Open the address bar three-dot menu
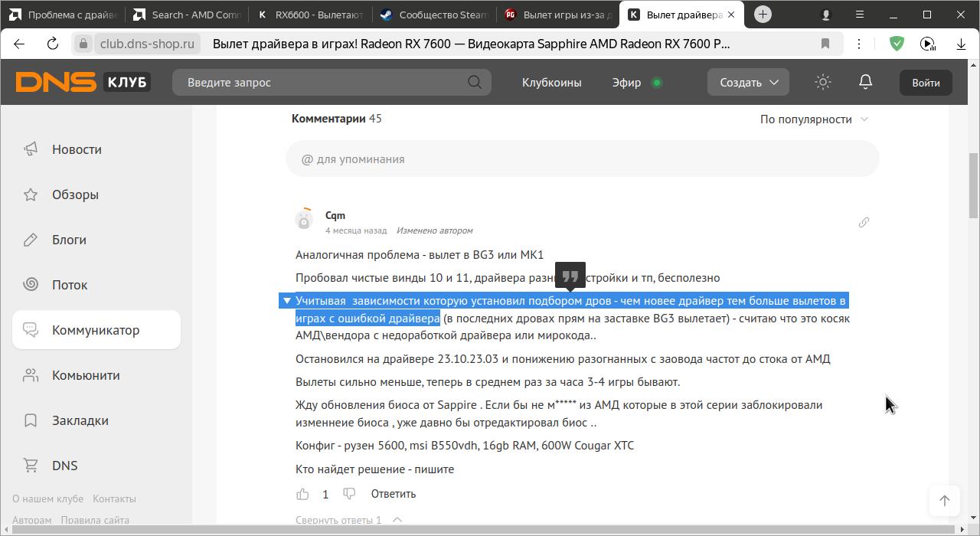The height and width of the screenshot is (536, 980). coord(859,44)
